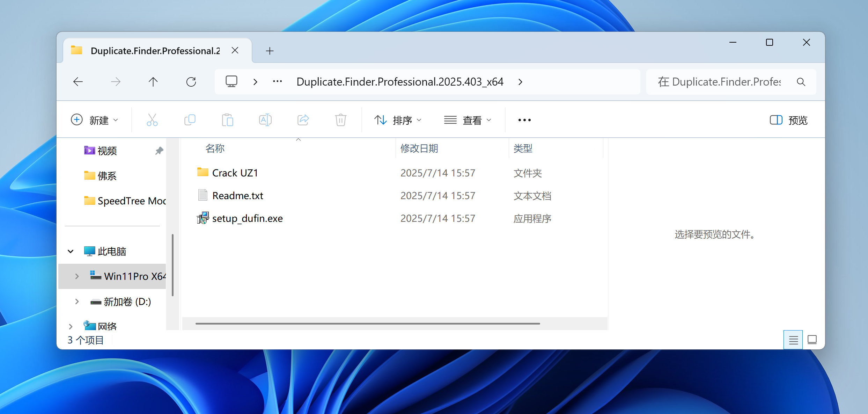Click the Copy icon in toolbar
The image size is (868, 414).
(x=190, y=120)
